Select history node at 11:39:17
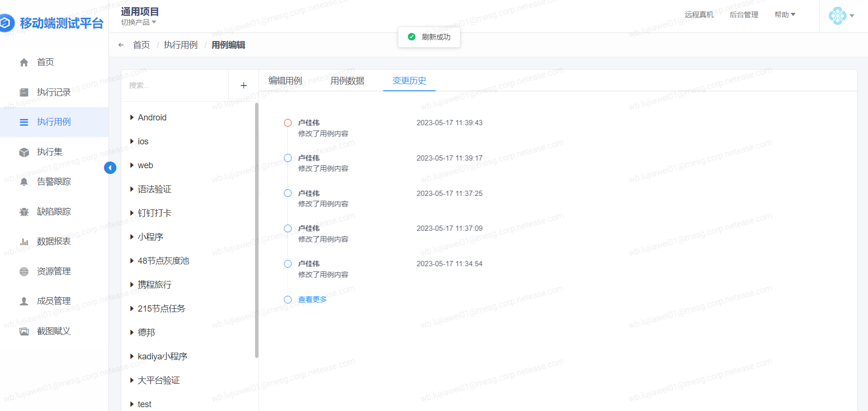 coord(288,158)
